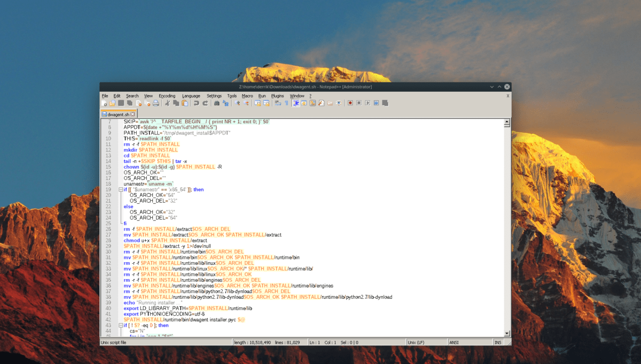This screenshot has width=641, height=364.
Task: Toggle the Document Map panel
Action: [311, 102]
